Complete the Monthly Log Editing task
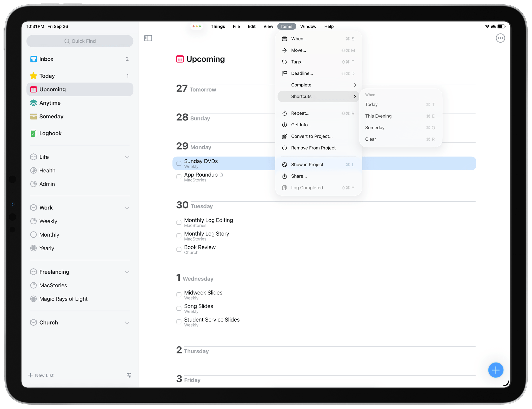Image resolution: width=532 pixels, height=409 pixels. [x=179, y=222]
